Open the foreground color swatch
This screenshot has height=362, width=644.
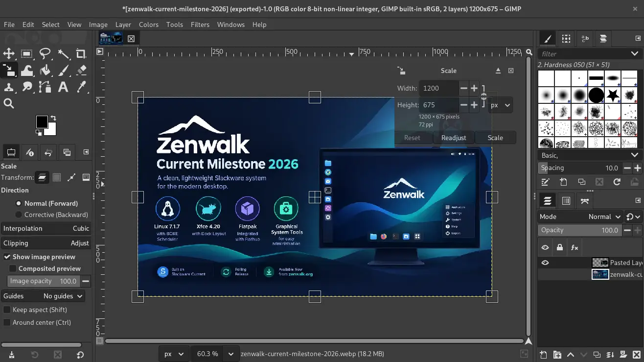point(42,122)
